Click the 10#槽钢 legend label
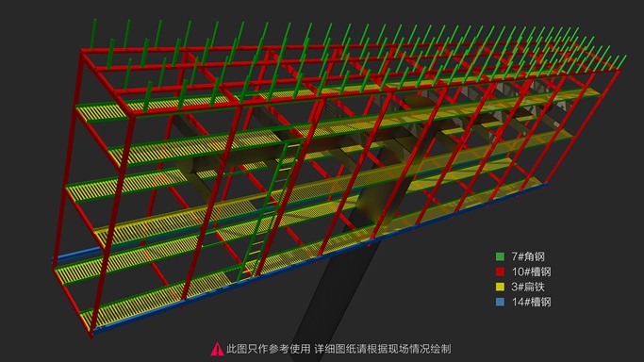 point(531,271)
